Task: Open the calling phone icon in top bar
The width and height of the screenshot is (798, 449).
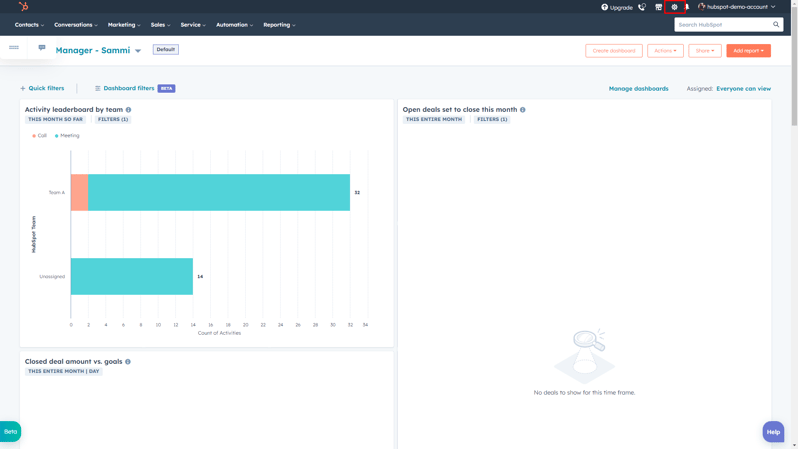Action: 642,7
